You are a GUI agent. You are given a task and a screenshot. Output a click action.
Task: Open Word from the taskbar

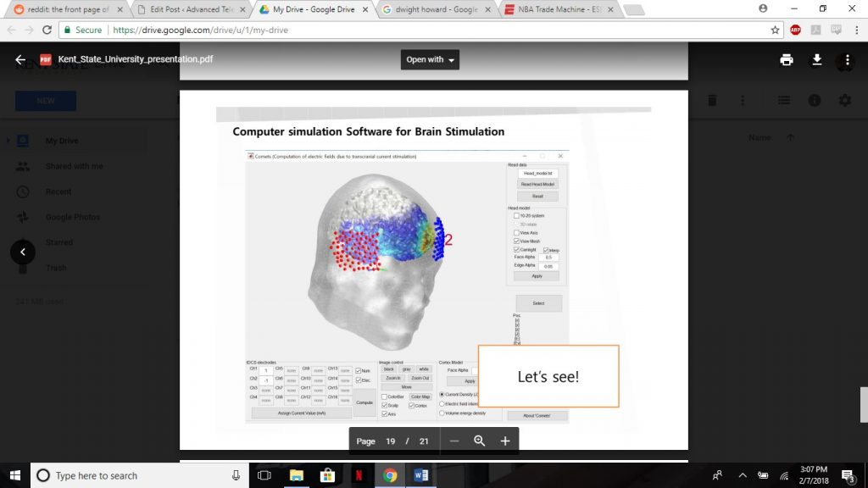pos(420,475)
